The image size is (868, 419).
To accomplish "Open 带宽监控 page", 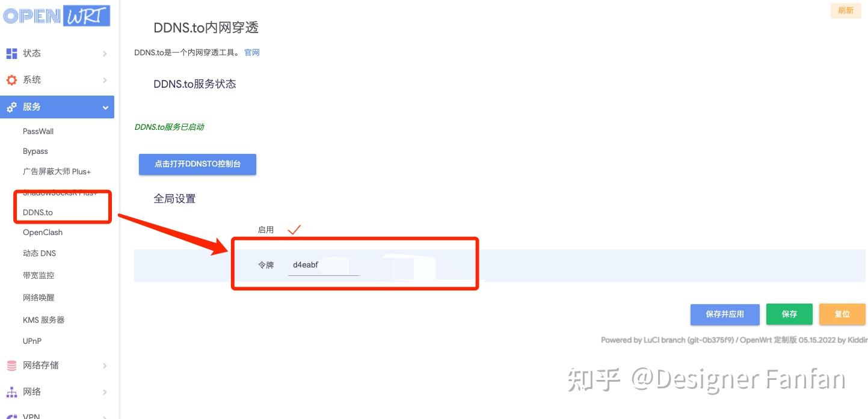I will tap(38, 275).
